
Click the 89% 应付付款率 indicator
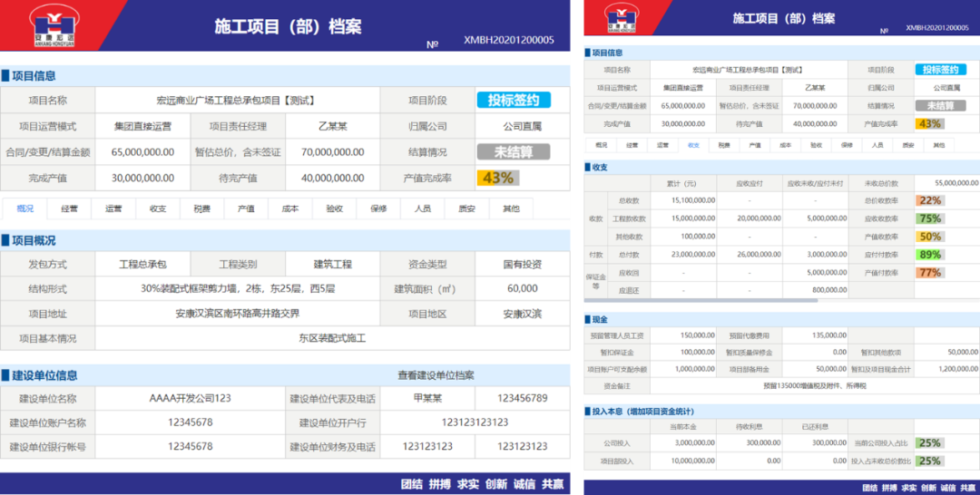[930, 255]
